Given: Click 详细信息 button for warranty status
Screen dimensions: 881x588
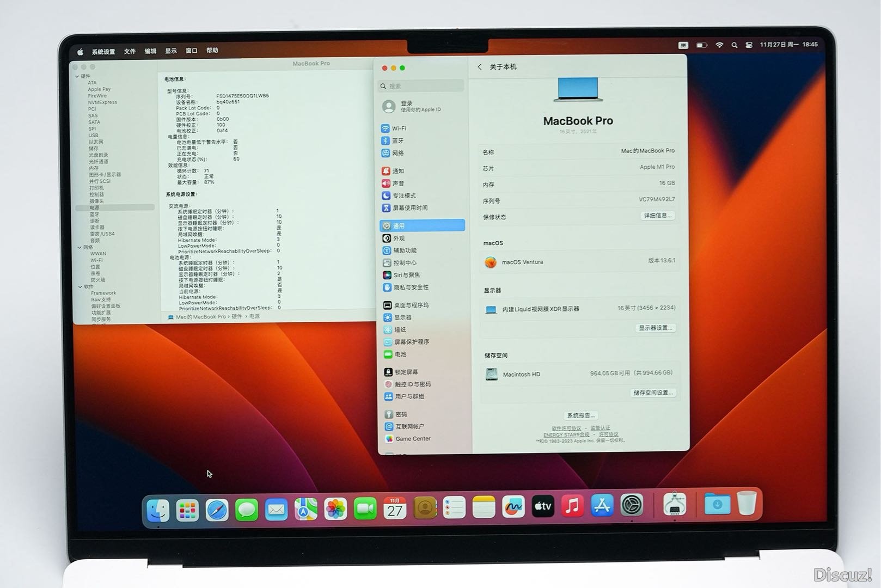Looking at the screenshot, I should coord(658,216).
